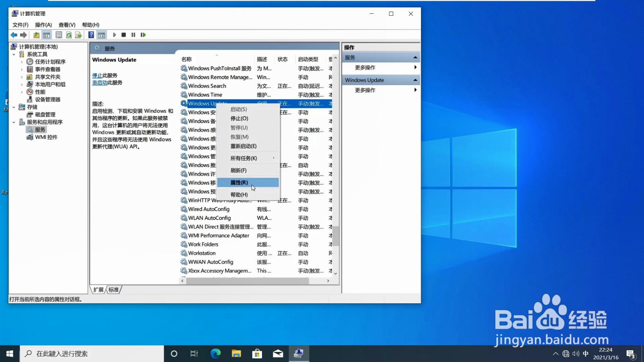Click the Forward arrow toolbar icon
The height and width of the screenshot is (362, 644).
(23, 35)
